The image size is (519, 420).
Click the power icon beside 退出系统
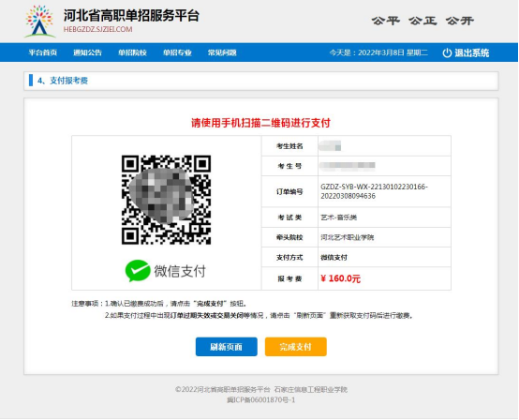(x=447, y=53)
